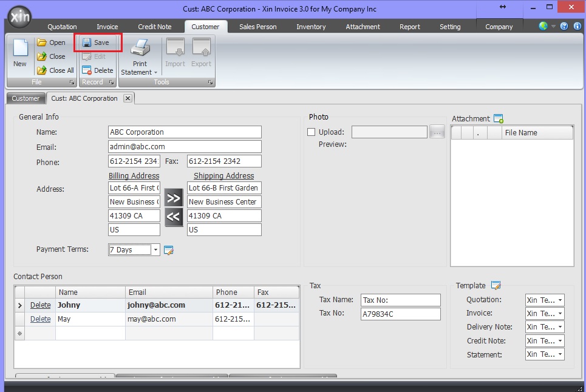586x392 pixels.
Task: Open the Delivery Note template dropdown
Action: point(560,327)
